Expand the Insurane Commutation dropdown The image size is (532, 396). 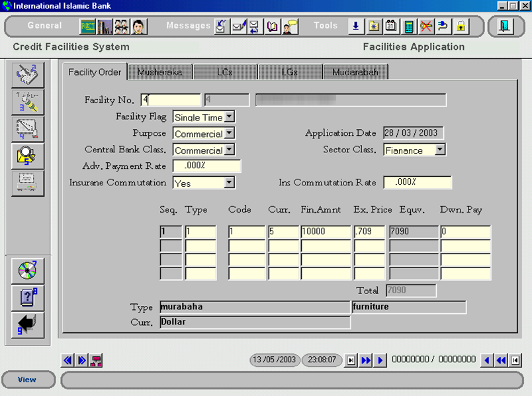pyautogui.click(x=229, y=183)
